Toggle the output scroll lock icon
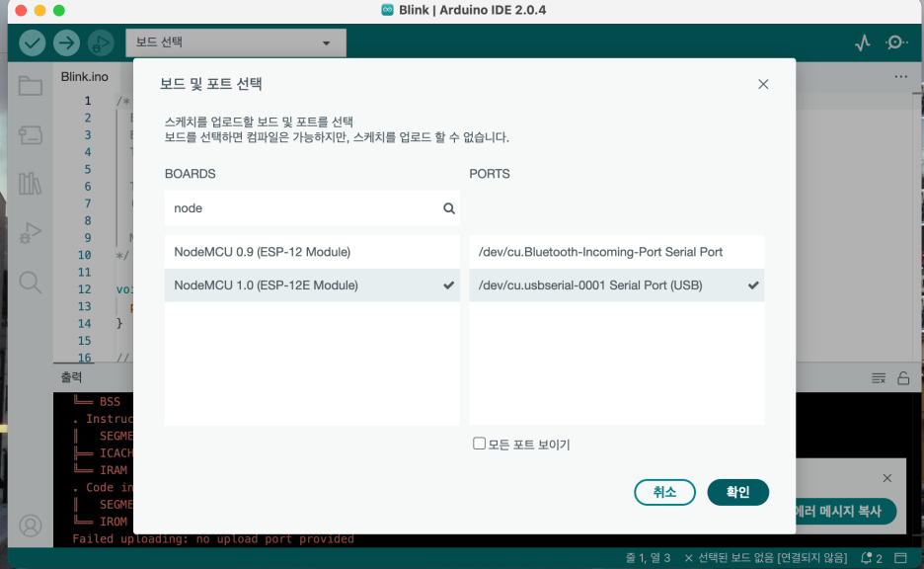 [x=903, y=378]
